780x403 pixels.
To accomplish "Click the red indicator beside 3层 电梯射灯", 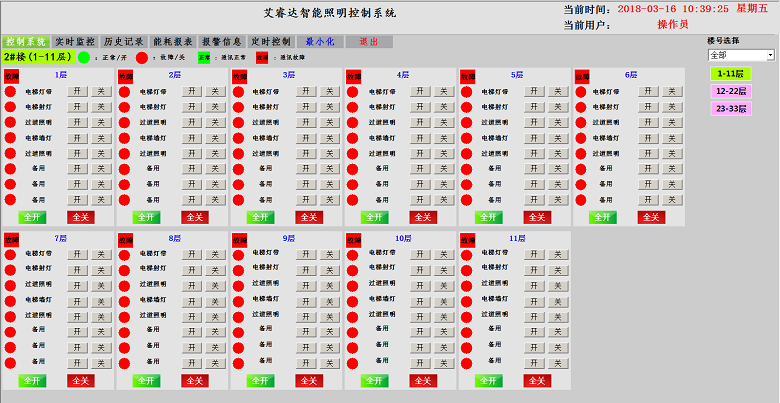I will pyautogui.click(x=239, y=107).
